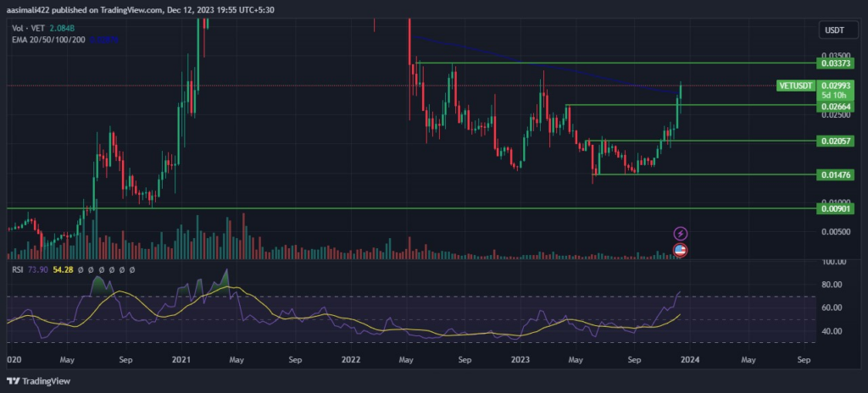Click the 2022 label on time axis
This screenshot has height=393, width=868.
pyautogui.click(x=350, y=360)
